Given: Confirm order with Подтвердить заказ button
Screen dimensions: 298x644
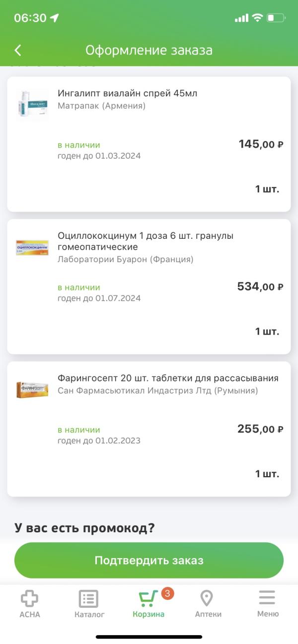Looking at the screenshot, I should coord(149,561).
